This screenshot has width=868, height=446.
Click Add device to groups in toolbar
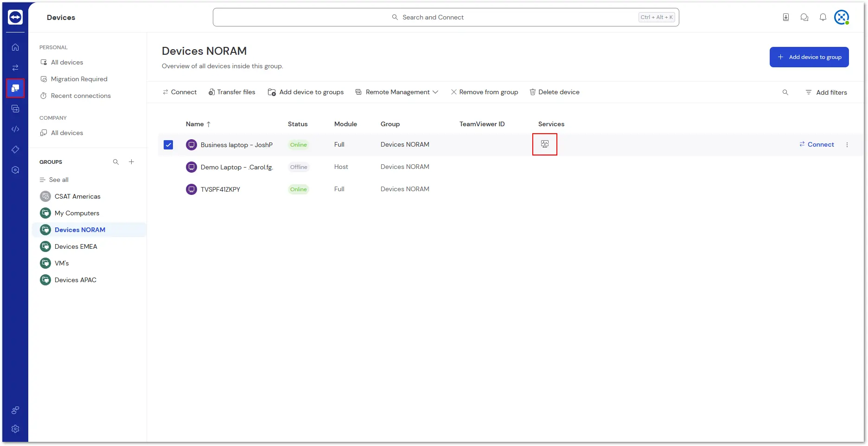306,92
